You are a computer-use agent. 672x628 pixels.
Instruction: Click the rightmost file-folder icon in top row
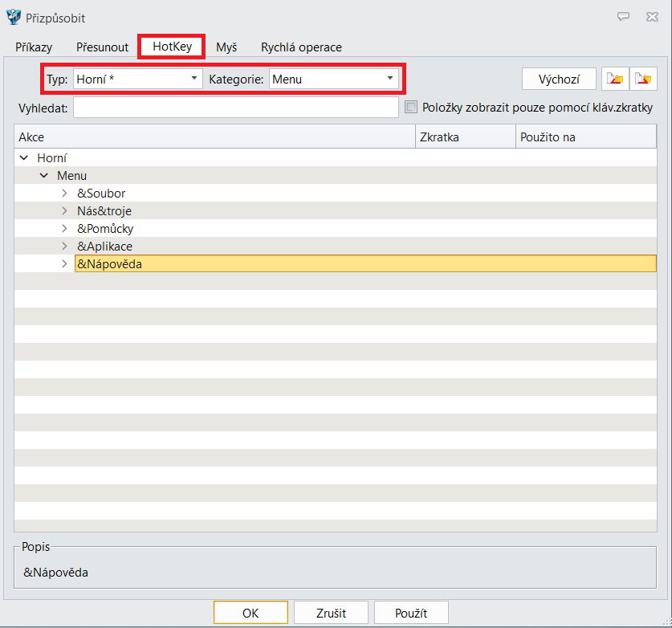coord(643,79)
